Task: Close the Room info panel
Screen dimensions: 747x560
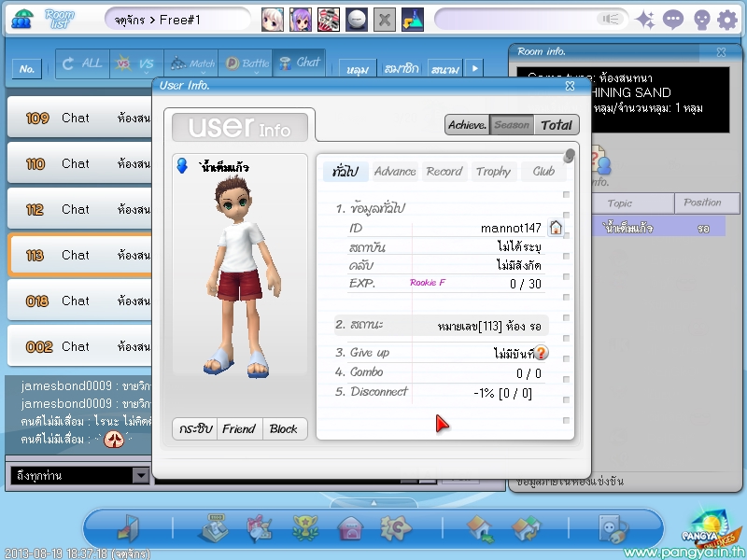Action: point(721,52)
